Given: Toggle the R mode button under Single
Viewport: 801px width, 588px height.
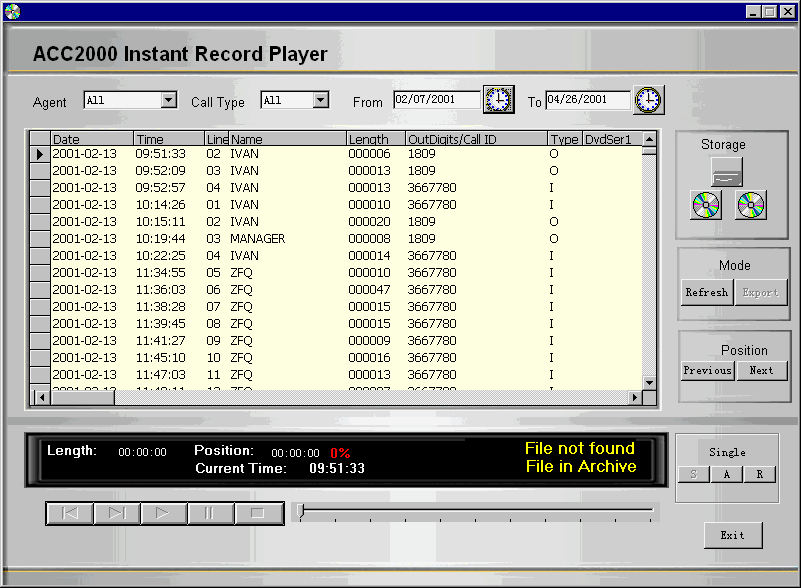Looking at the screenshot, I should tap(759, 474).
